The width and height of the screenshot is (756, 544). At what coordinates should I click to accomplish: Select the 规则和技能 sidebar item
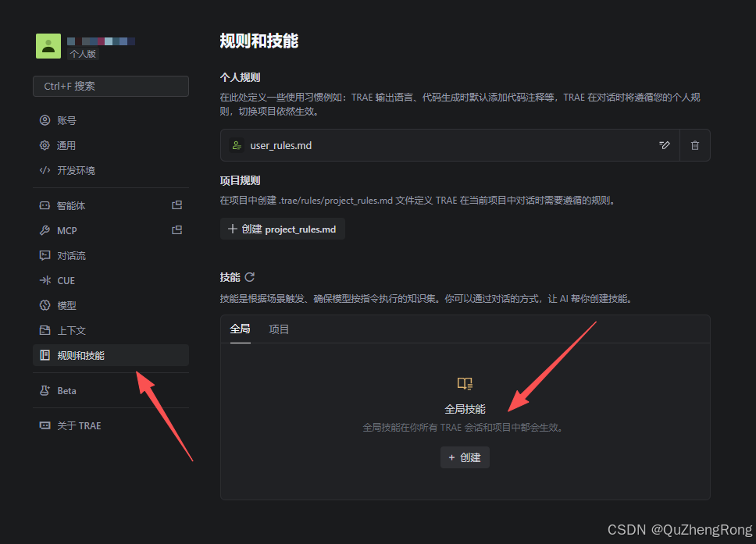coord(111,356)
